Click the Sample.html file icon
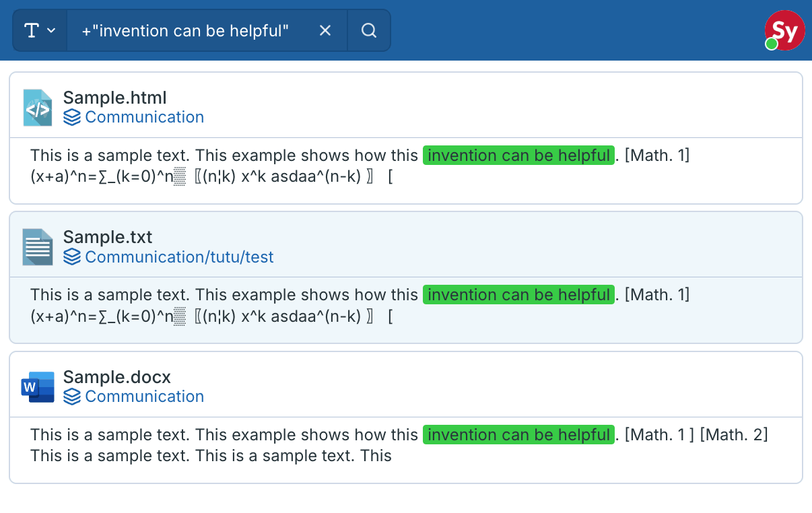The width and height of the screenshot is (812, 513). click(x=38, y=108)
